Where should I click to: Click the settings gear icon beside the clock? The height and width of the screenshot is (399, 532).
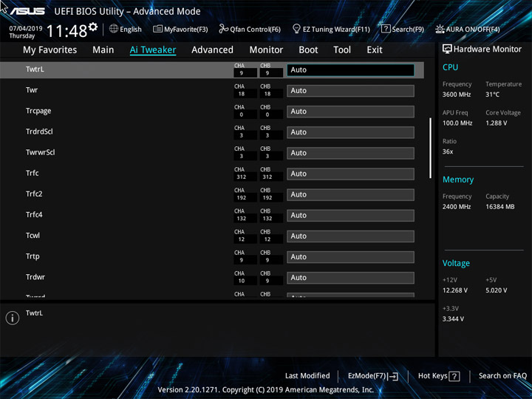tap(93, 27)
